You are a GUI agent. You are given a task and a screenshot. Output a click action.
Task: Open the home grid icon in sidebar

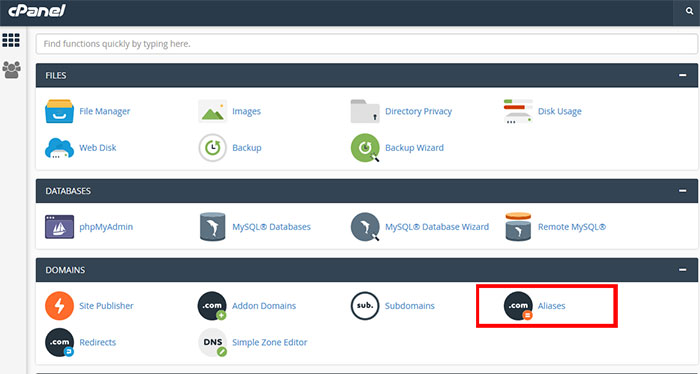[x=11, y=41]
